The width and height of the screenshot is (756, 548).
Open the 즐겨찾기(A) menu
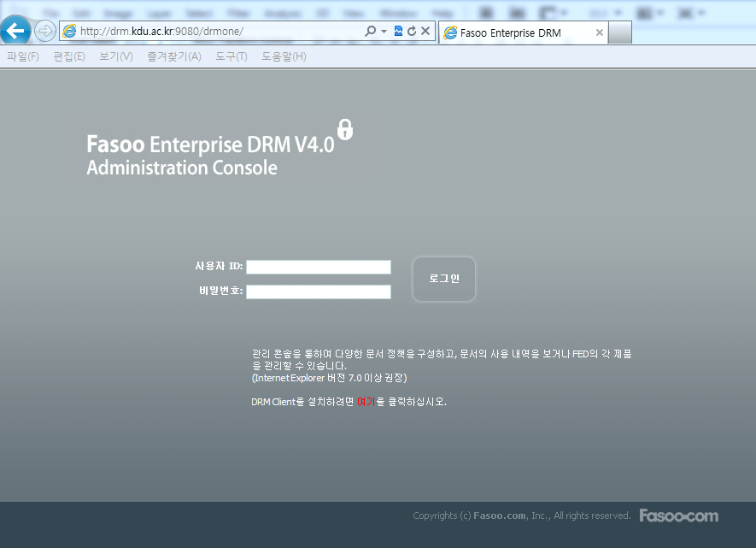pyautogui.click(x=174, y=57)
